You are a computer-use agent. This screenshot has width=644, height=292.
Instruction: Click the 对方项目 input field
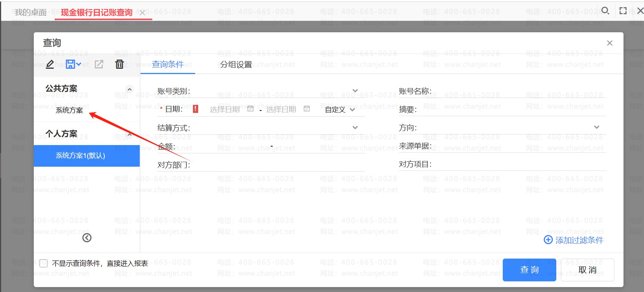point(519,164)
